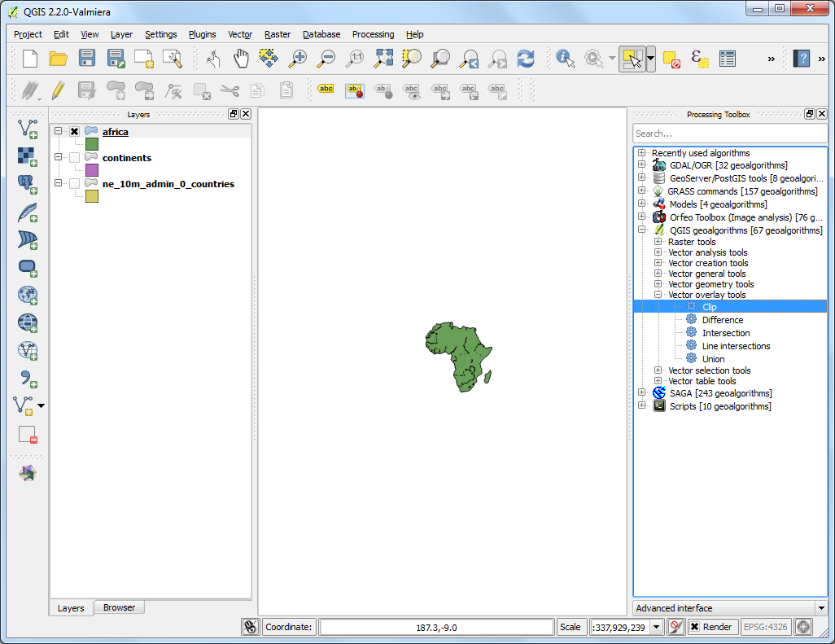Switch to the Browser tab

120,607
